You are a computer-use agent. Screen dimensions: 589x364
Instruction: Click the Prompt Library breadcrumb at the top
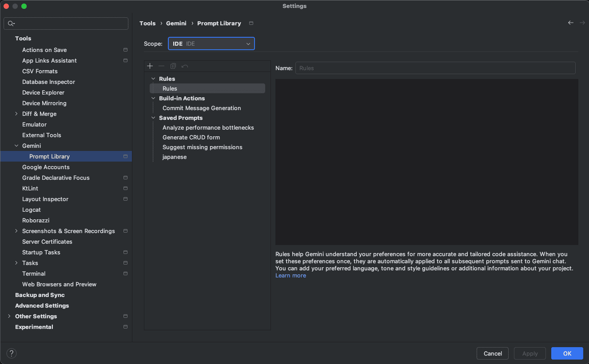pyautogui.click(x=219, y=24)
